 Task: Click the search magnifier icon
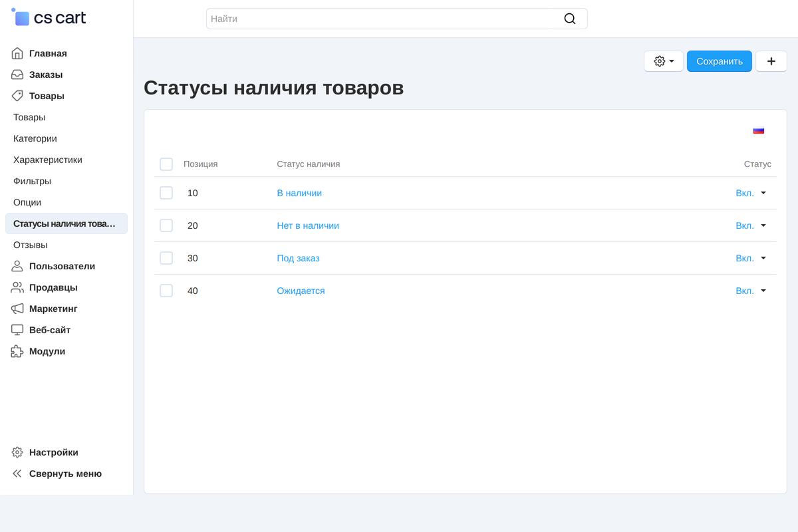[570, 19]
